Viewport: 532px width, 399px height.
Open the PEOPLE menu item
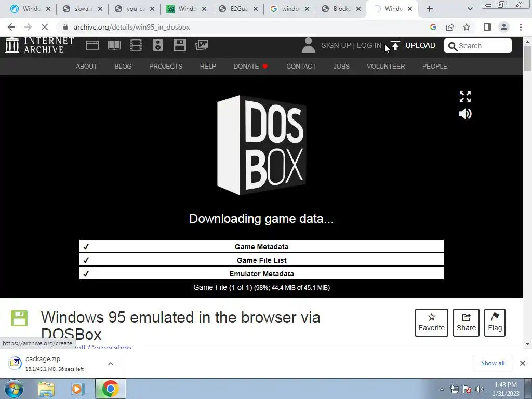(435, 66)
